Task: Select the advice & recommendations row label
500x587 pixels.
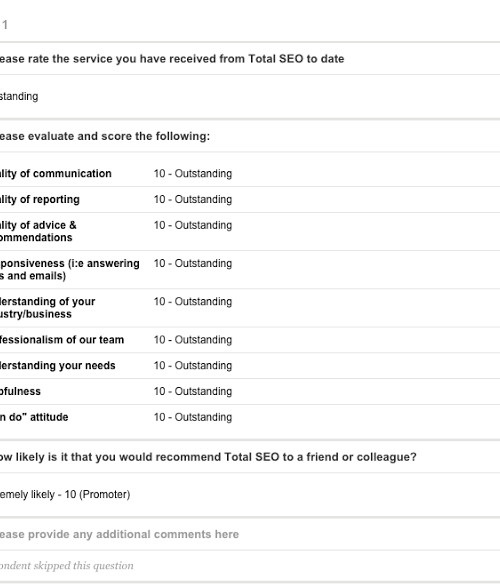Action: tap(38, 231)
